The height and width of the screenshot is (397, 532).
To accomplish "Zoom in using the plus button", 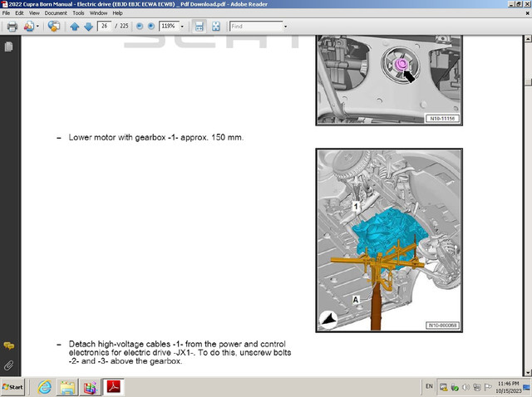I will [151, 26].
